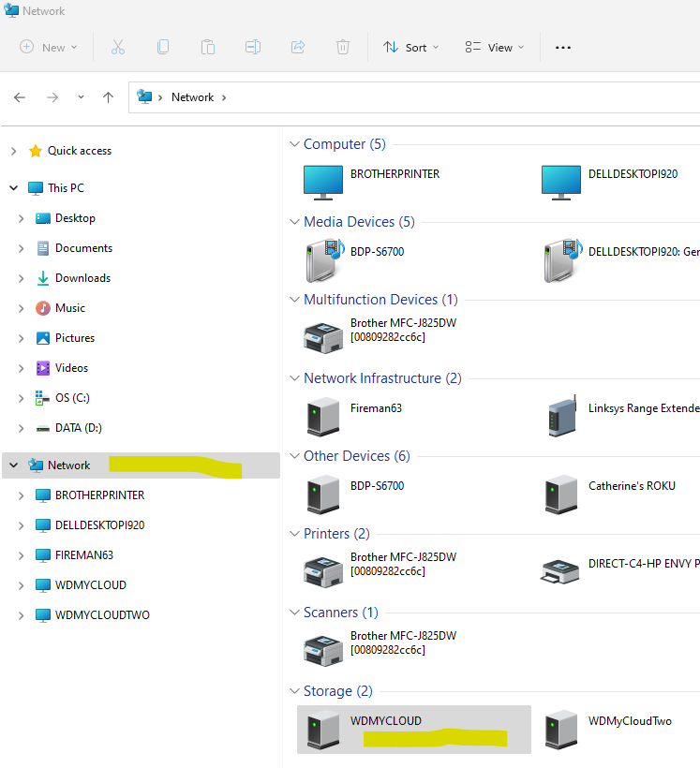Collapse the Media Devices (5) group
The height and width of the screenshot is (768, 700).
[x=294, y=222]
